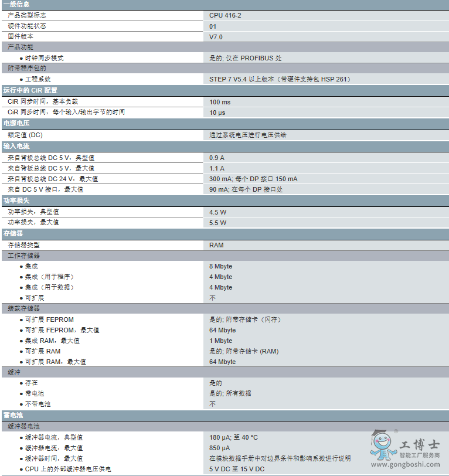Select the 4.5 W typical power loss value
The image size is (449, 476).
pos(218,212)
